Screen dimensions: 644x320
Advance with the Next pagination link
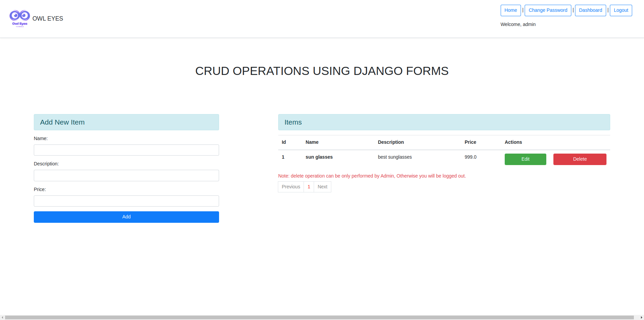point(322,187)
